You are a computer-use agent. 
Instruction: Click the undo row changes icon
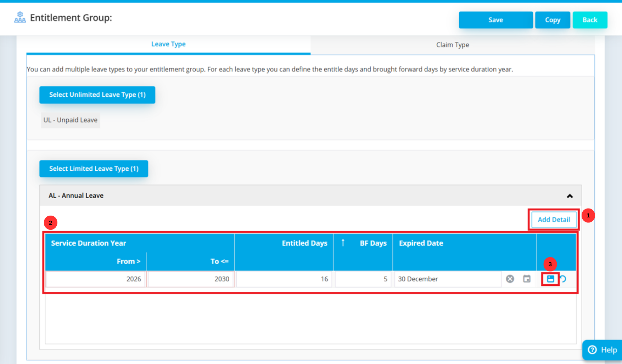pyautogui.click(x=563, y=279)
